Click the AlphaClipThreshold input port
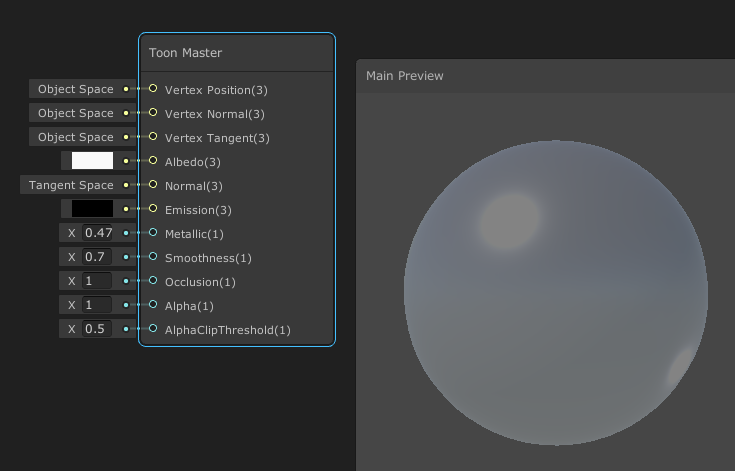 [153, 328]
